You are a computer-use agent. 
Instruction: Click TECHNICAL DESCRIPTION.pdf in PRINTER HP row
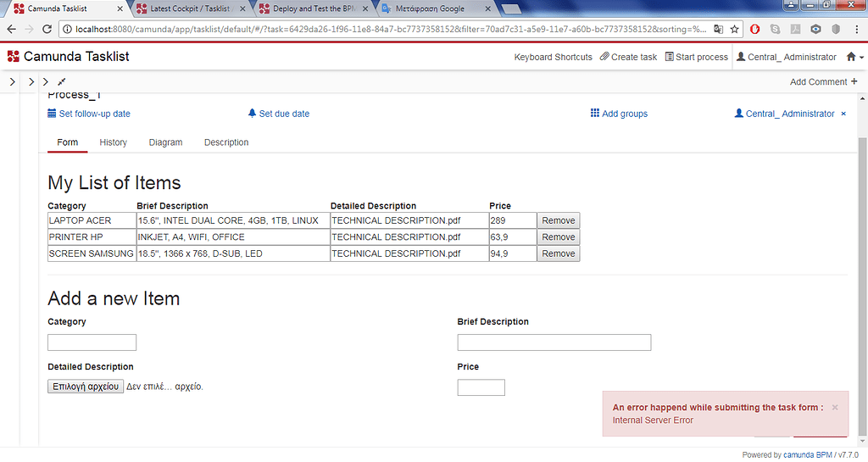tap(409, 237)
